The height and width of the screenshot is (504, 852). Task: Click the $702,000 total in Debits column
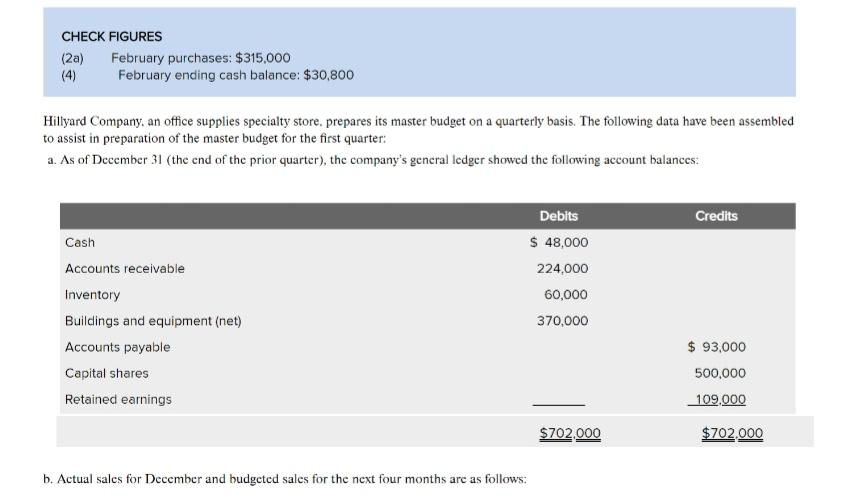pyautogui.click(x=570, y=433)
